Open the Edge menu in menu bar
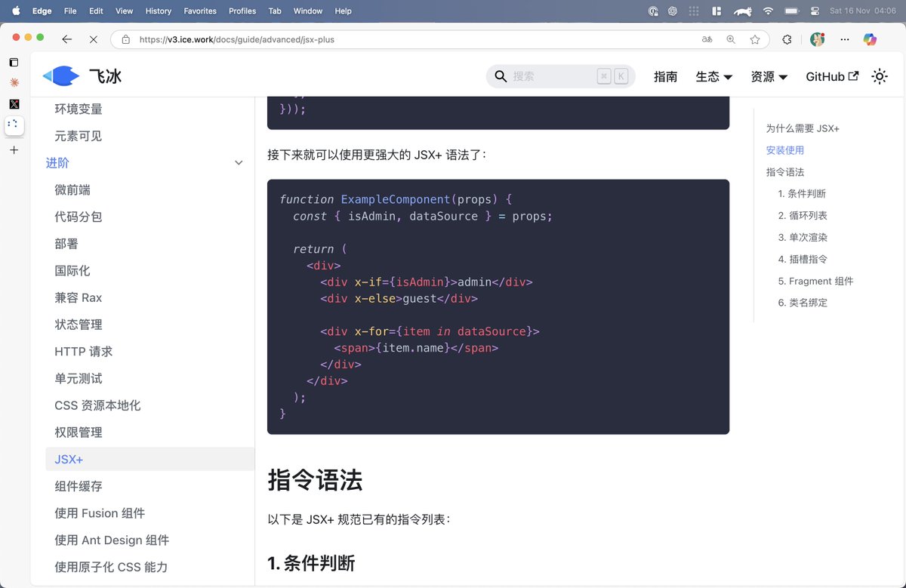Viewport: 906px width, 588px height. pos(42,11)
